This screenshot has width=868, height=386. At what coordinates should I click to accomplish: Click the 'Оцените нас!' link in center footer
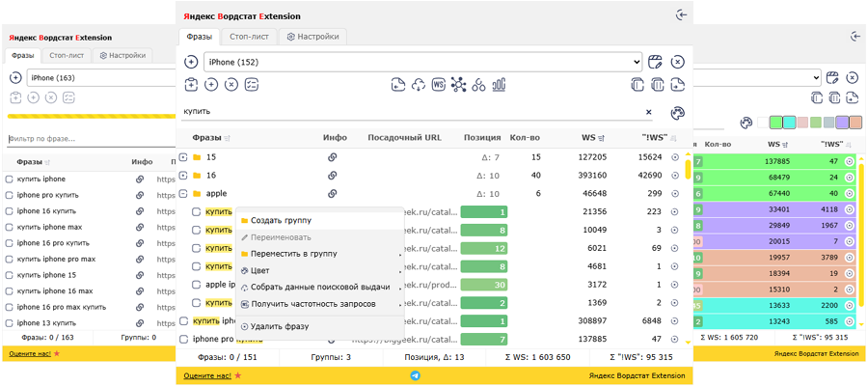coord(207,374)
